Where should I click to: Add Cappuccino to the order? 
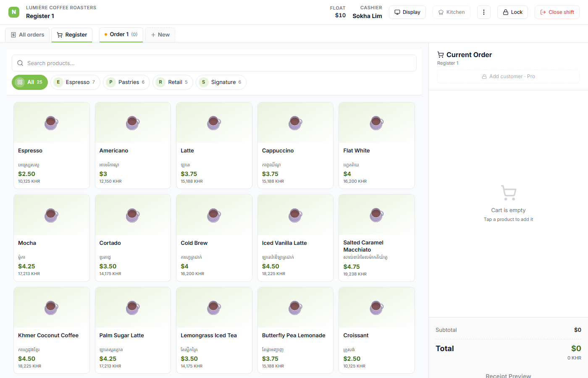[295, 145]
